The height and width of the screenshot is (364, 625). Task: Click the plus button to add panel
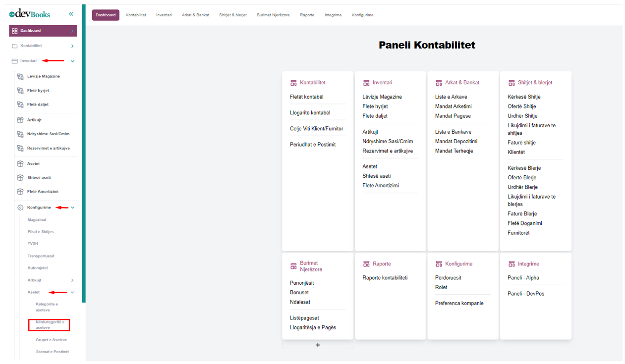(318, 345)
